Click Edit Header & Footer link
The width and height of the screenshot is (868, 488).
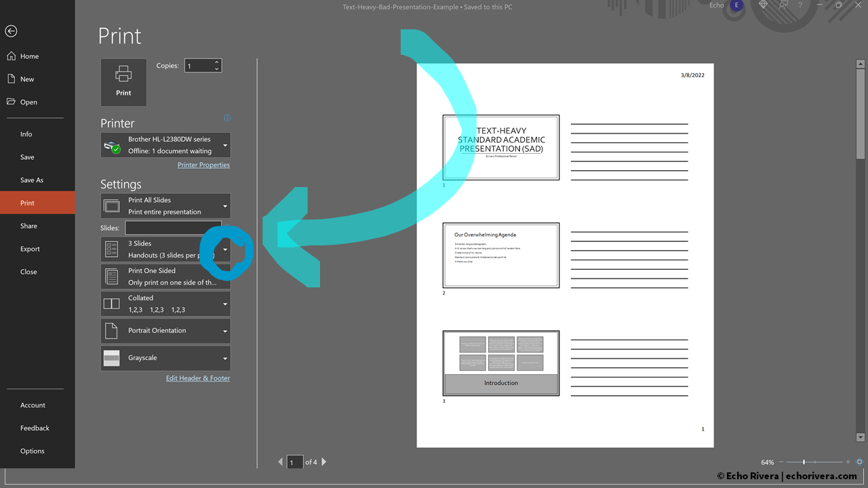tap(197, 378)
